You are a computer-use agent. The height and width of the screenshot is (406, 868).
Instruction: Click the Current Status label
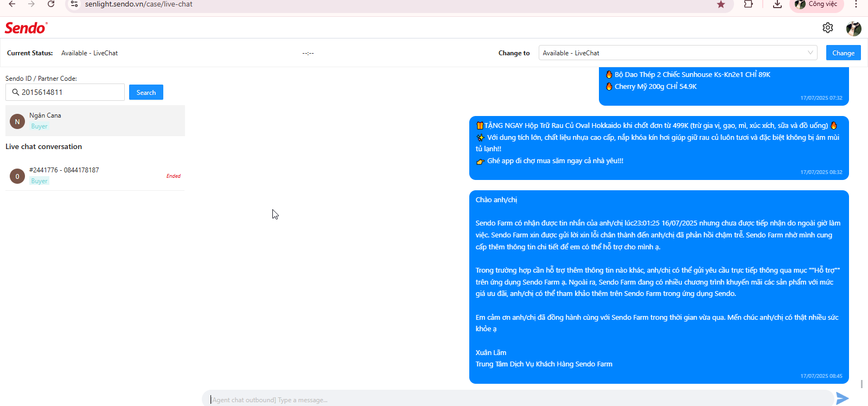[30, 53]
